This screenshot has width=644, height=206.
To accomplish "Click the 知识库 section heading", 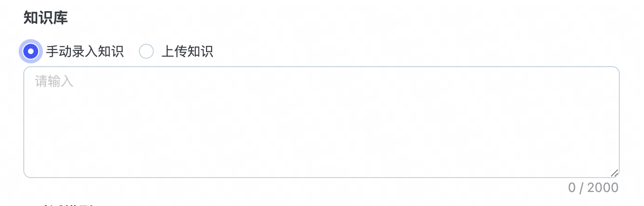I will (46, 18).
